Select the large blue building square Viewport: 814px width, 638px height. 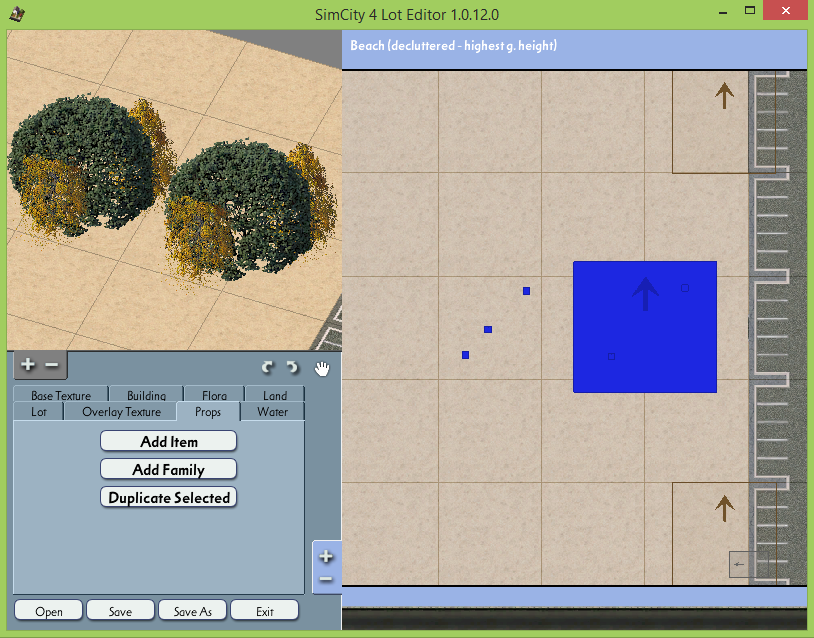645,327
